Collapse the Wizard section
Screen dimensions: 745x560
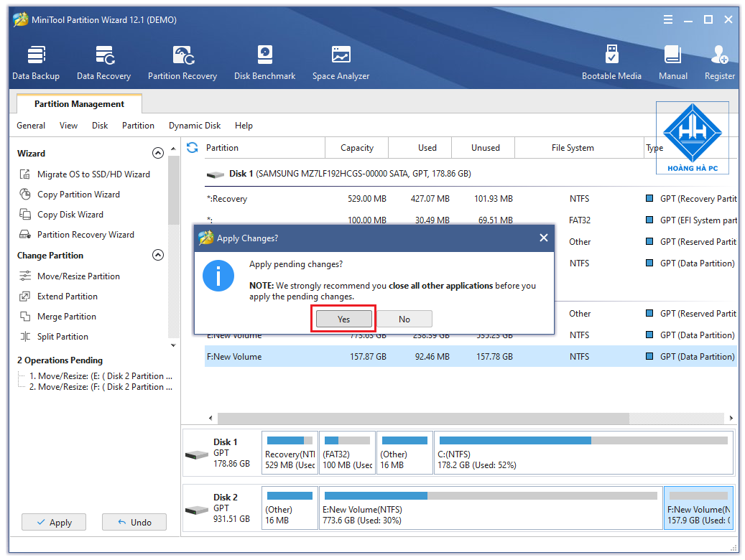[158, 152]
